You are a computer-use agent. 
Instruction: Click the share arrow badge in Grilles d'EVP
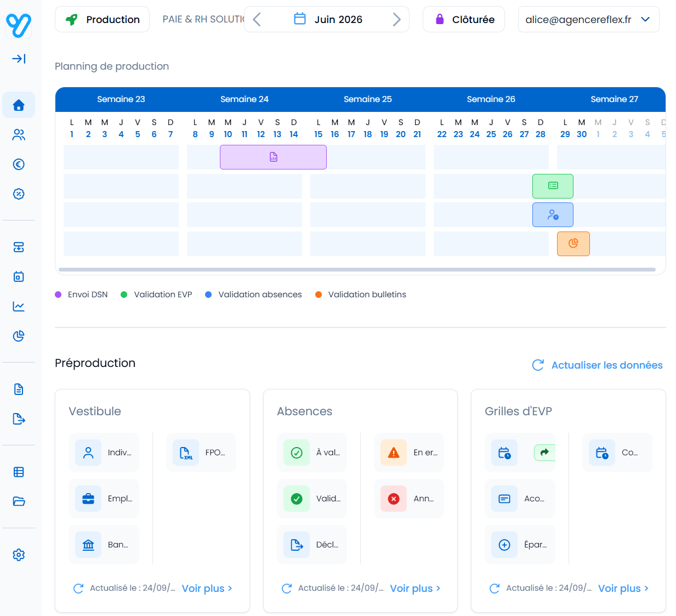point(544,453)
